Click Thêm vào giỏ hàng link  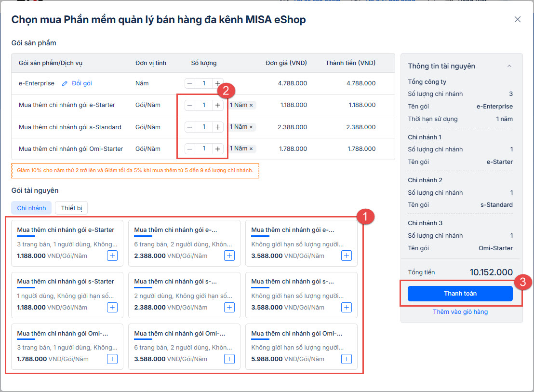pyautogui.click(x=460, y=312)
